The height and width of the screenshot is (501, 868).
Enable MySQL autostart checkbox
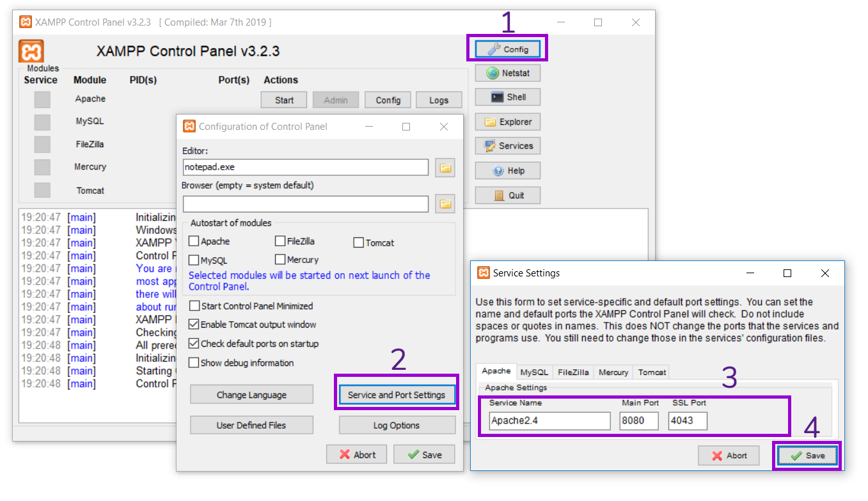click(194, 260)
